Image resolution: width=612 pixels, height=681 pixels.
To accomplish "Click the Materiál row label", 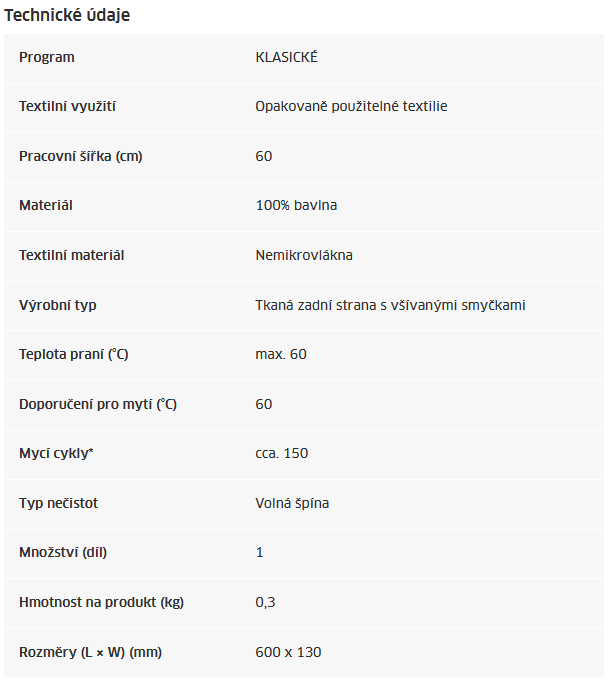I will (x=46, y=205).
